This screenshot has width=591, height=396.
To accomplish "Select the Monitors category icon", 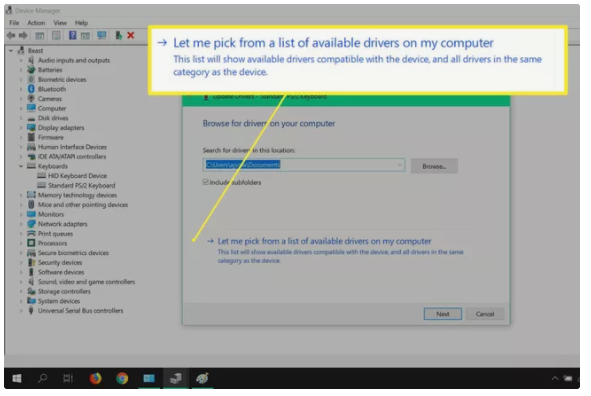I will (x=31, y=214).
